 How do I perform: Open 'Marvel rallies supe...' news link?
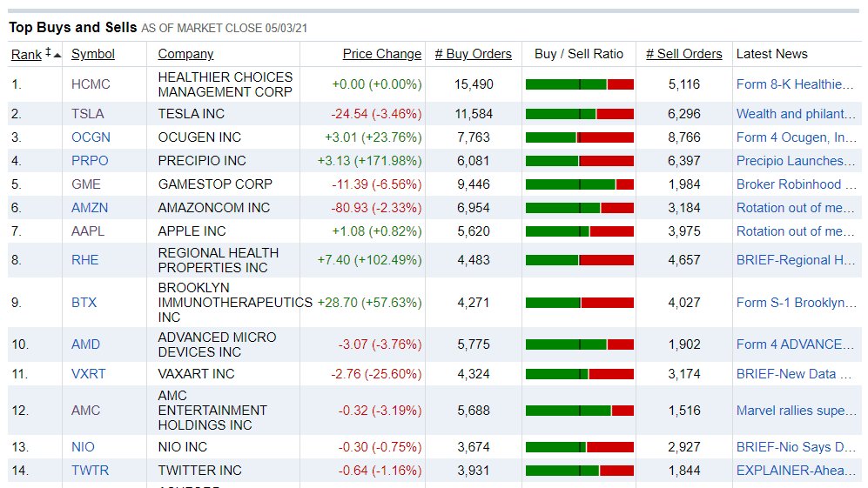[796, 411]
